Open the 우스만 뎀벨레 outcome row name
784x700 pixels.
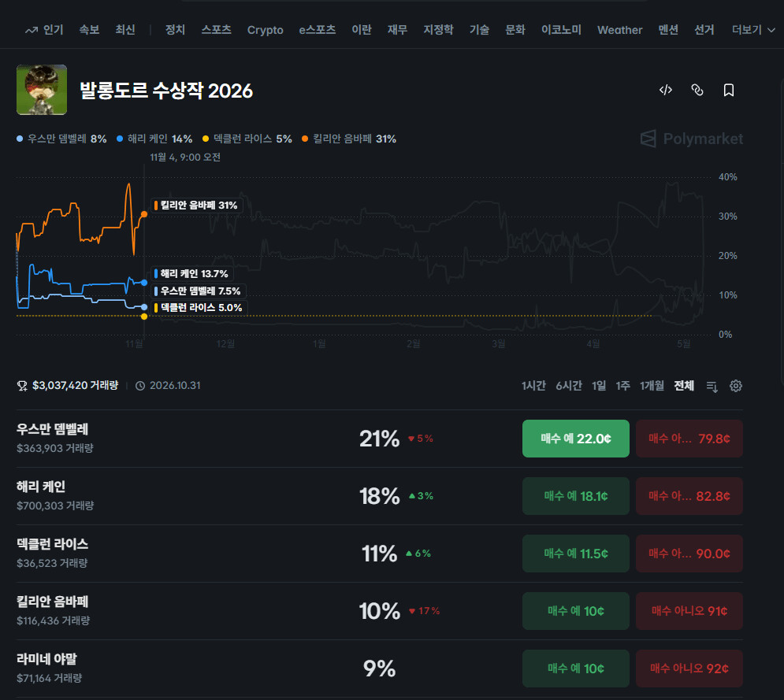52,429
